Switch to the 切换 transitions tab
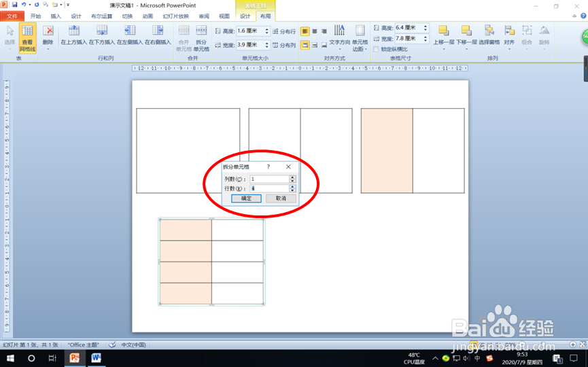Image resolution: width=588 pixels, height=367 pixels. coord(128,16)
